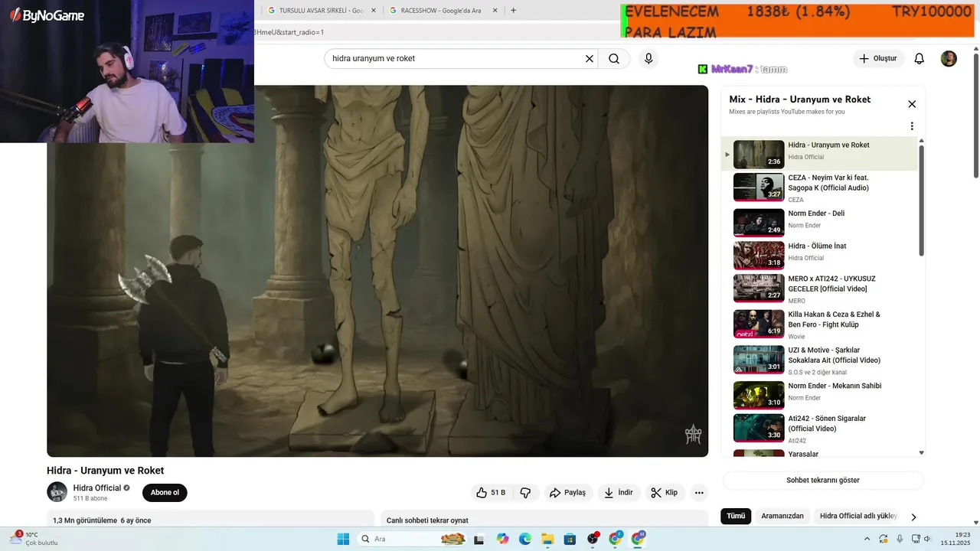Click the İndir download button
980x551 pixels.
tap(619, 493)
